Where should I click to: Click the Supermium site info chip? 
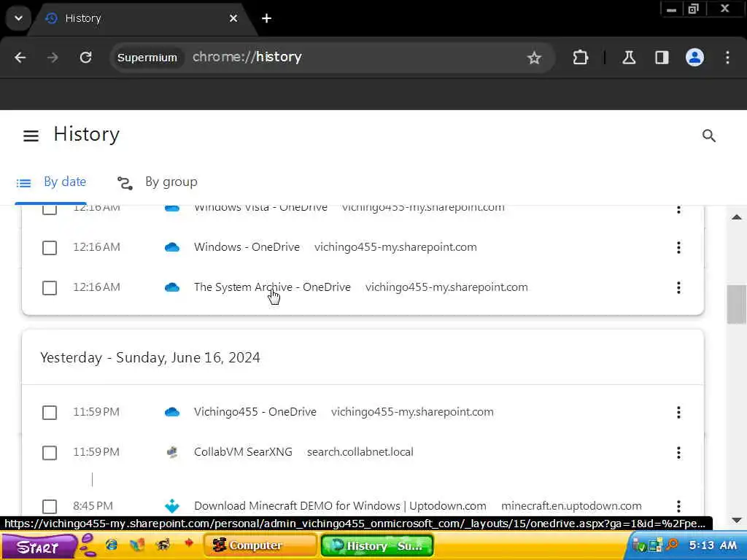point(147,58)
